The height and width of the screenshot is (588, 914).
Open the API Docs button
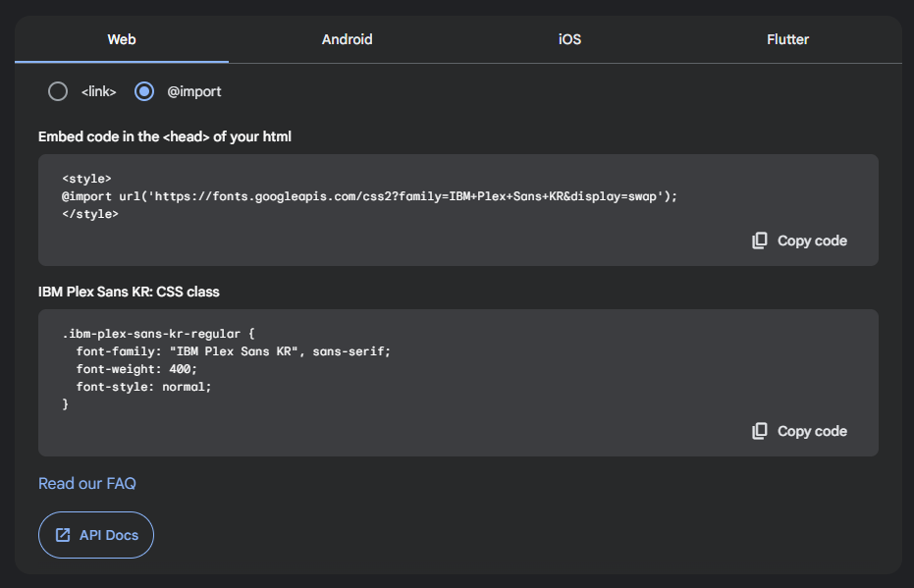tap(96, 535)
